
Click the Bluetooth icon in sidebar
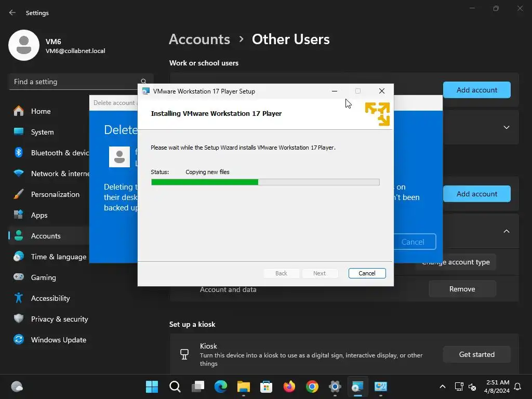19,153
